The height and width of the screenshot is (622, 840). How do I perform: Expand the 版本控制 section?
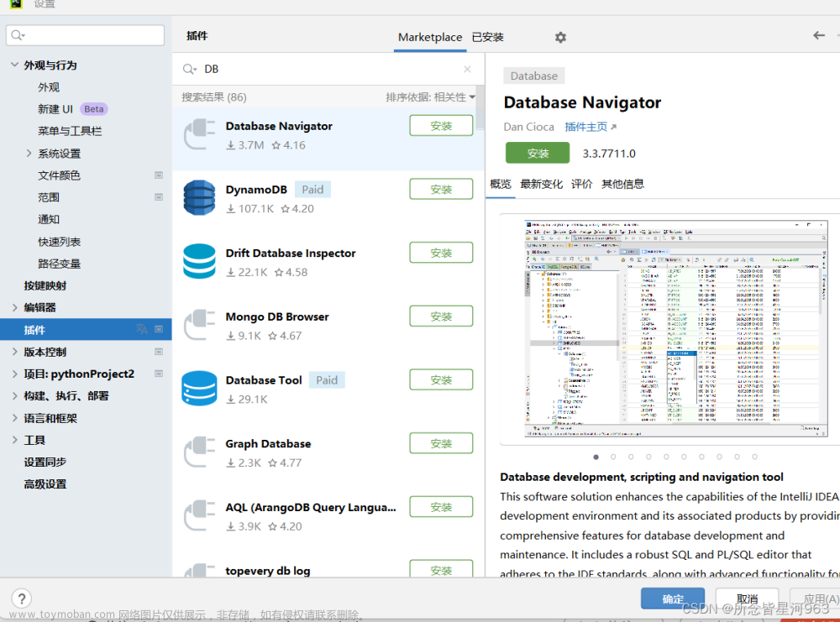14,352
